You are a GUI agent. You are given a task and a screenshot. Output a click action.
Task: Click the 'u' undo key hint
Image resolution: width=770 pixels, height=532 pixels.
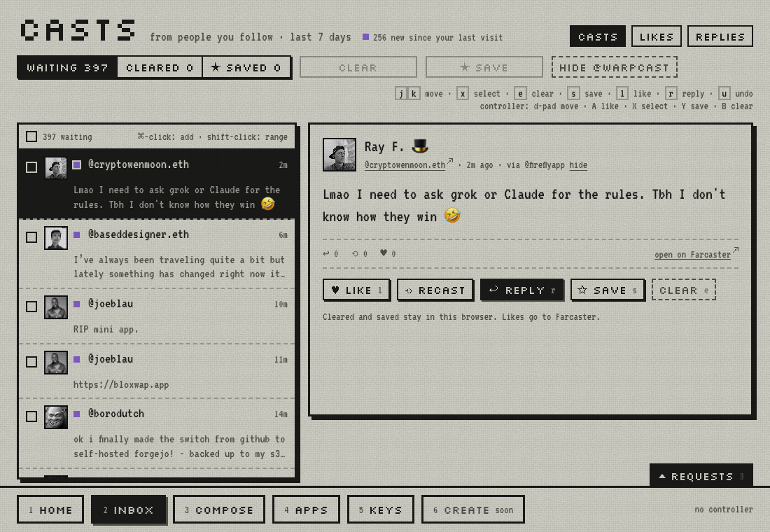tap(724, 93)
